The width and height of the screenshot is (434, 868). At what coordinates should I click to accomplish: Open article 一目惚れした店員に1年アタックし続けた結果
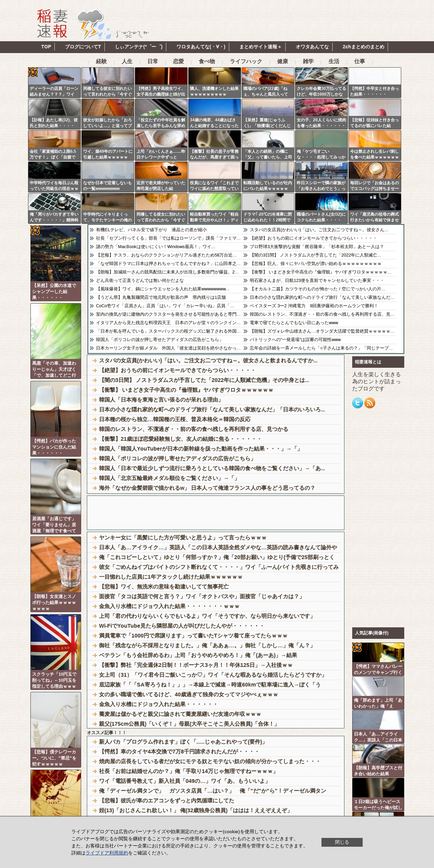point(171,577)
